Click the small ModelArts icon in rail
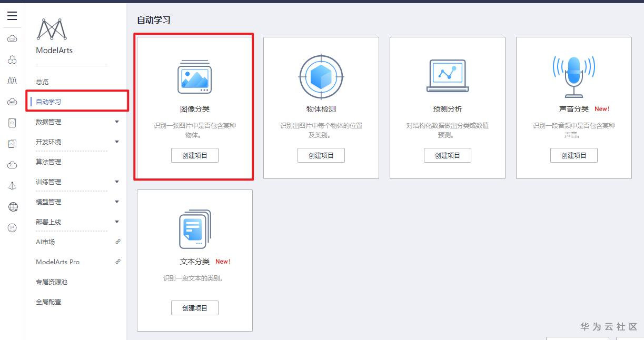The image size is (644, 340). (12, 81)
